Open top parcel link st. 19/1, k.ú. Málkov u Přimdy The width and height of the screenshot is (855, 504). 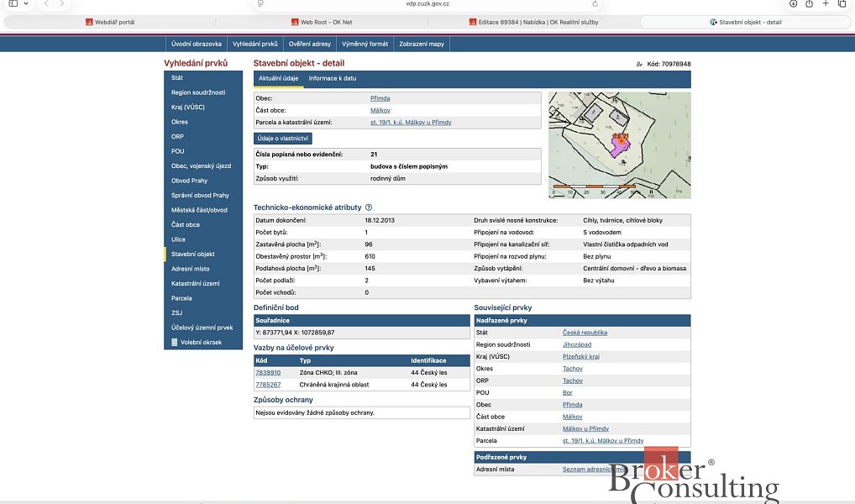(411, 123)
